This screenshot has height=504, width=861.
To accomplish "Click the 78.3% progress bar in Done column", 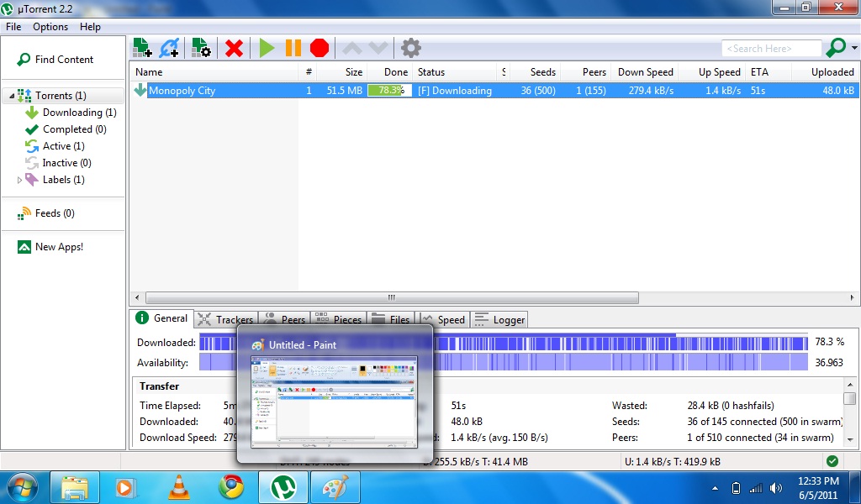I will click(x=389, y=91).
